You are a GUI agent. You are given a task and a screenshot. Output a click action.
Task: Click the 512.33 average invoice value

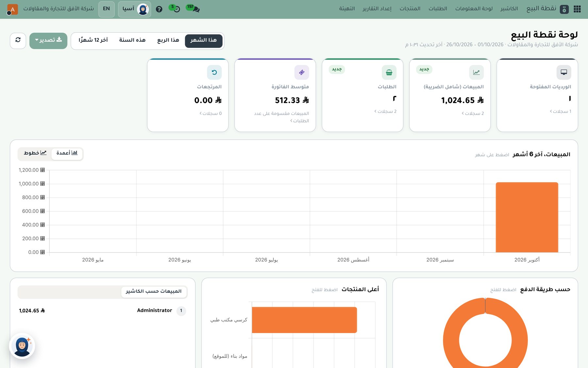point(292,100)
